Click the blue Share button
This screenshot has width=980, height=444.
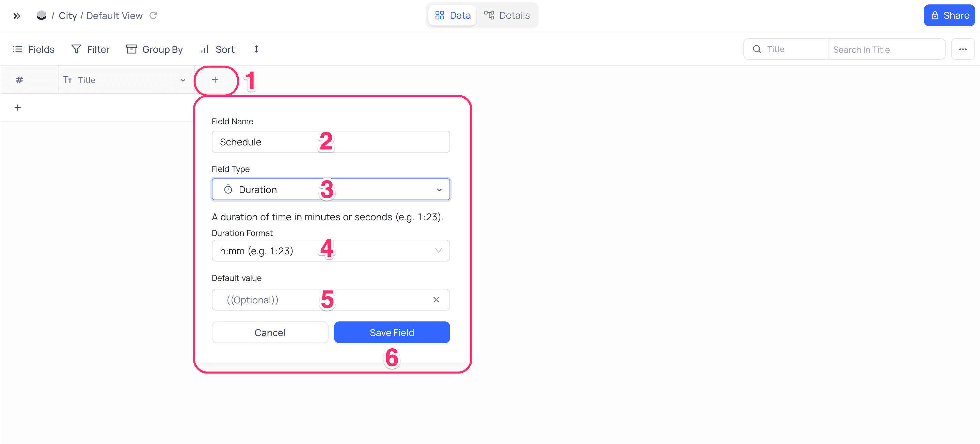pos(949,16)
